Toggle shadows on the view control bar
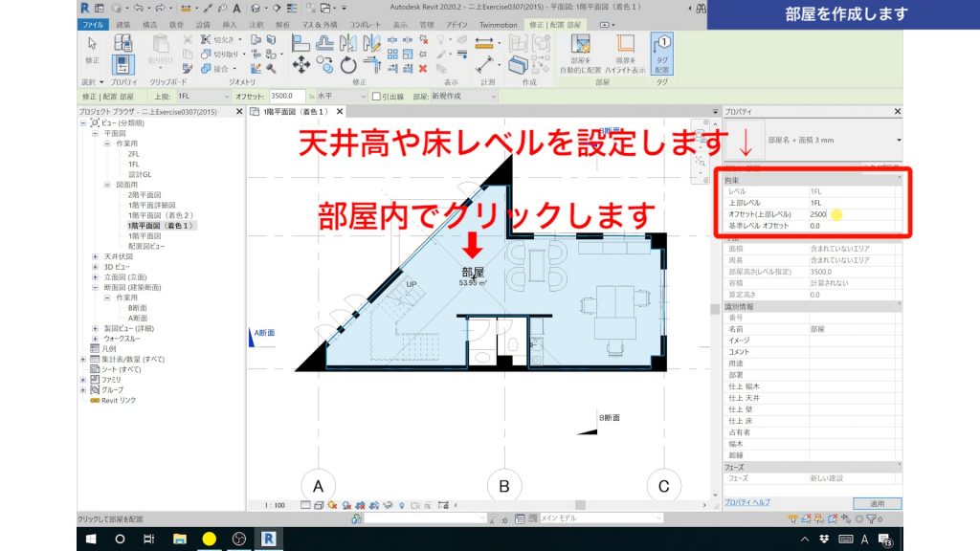Viewport: 980px width, 551px height. [346, 504]
